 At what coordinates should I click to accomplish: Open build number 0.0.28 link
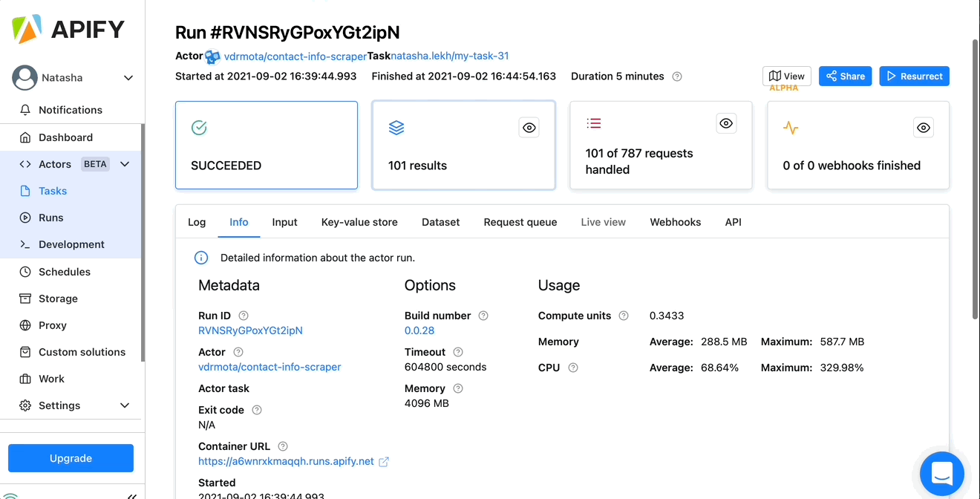pyautogui.click(x=419, y=330)
